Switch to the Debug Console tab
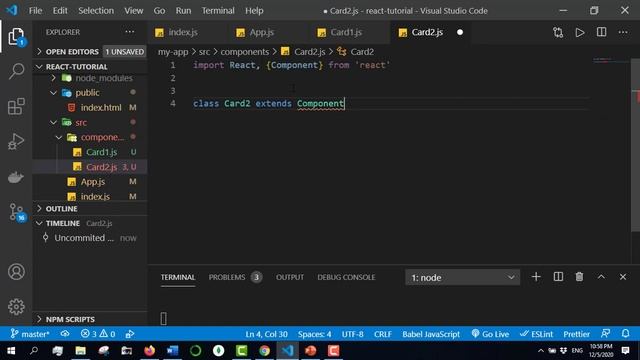The image size is (640, 360). coord(346,277)
